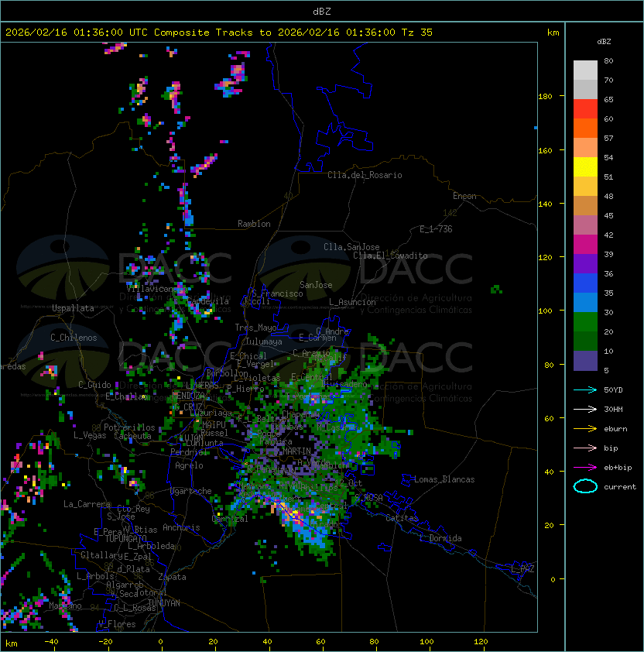This screenshot has width=644, height=652.
Task: Click the TUNUYAN city label
Action: [x=164, y=603]
